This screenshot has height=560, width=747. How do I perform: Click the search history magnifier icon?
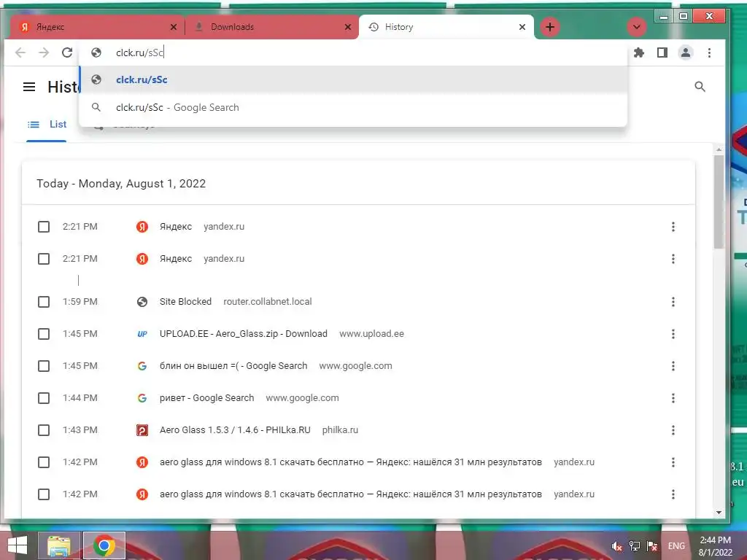(700, 87)
